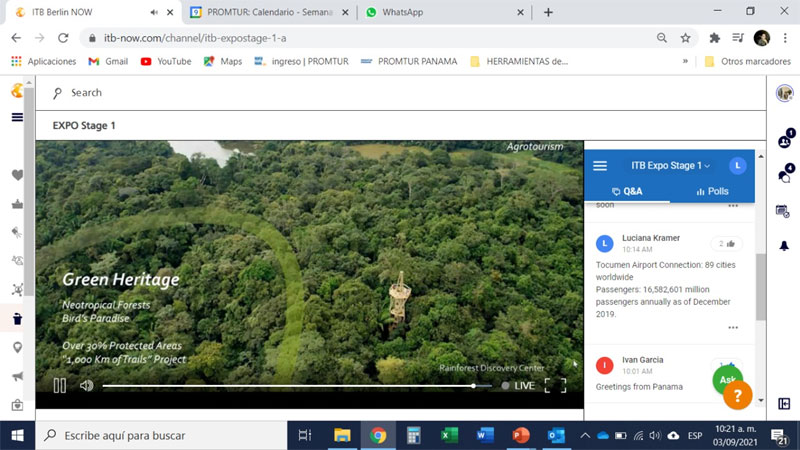Open options for Luciana Kramer's post
This screenshot has height=450, width=800.
click(733, 328)
